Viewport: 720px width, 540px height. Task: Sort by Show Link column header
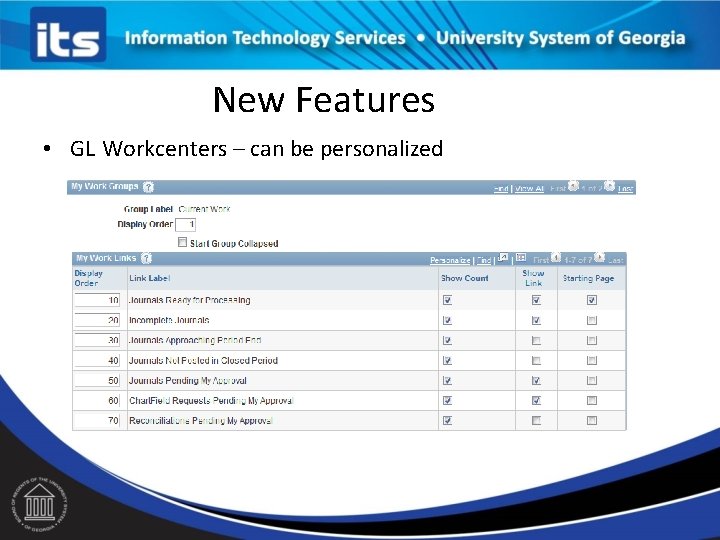(x=533, y=278)
